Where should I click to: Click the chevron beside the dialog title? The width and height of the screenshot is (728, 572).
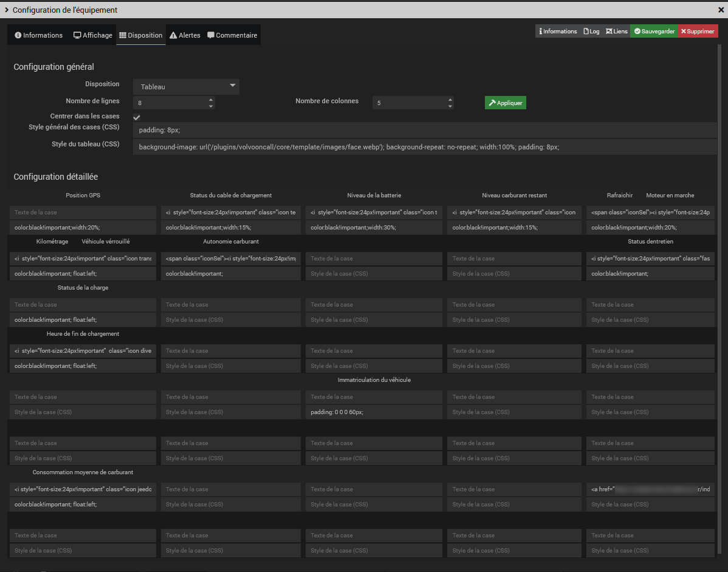(7, 10)
